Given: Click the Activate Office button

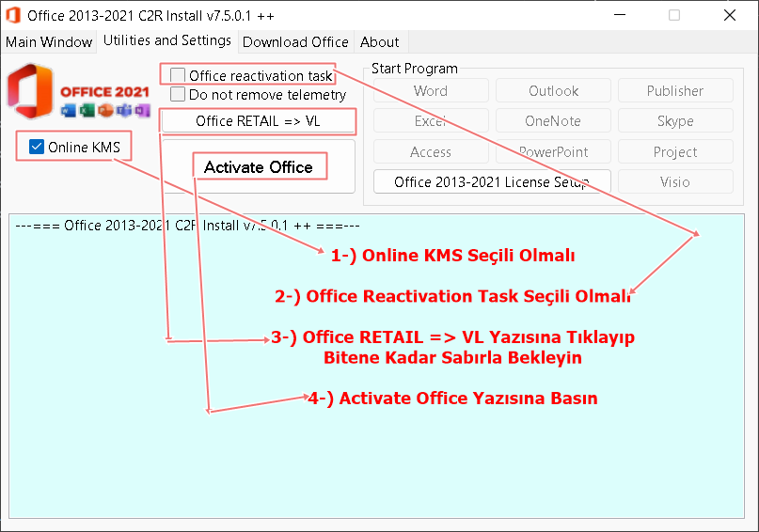Looking at the screenshot, I should pyautogui.click(x=259, y=167).
